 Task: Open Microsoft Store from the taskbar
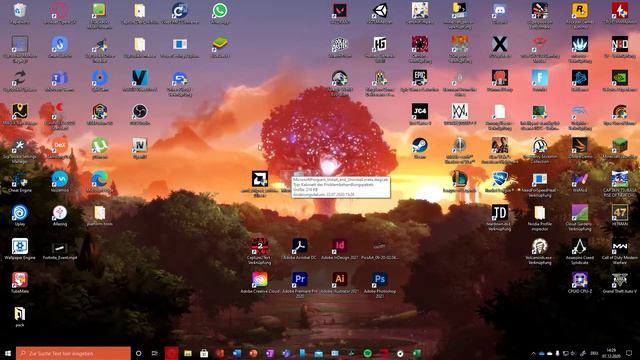pyautogui.click(x=204, y=353)
